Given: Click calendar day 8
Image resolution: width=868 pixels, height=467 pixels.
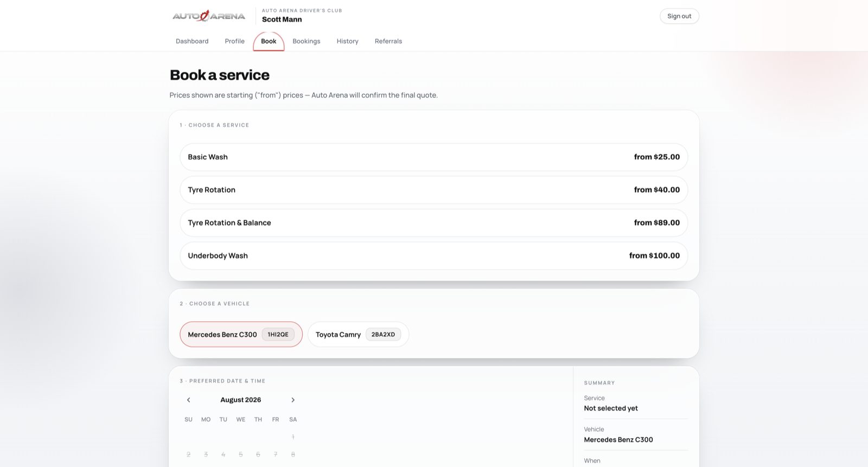Looking at the screenshot, I should (293, 455).
